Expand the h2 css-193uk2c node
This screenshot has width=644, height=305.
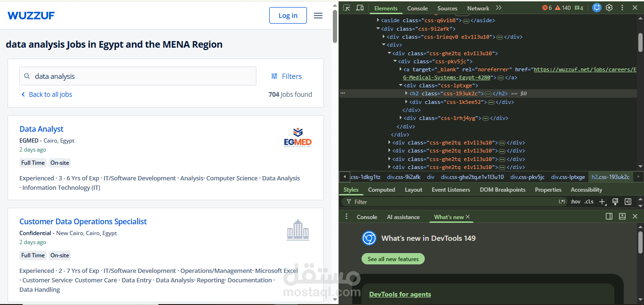[x=406, y=93]
